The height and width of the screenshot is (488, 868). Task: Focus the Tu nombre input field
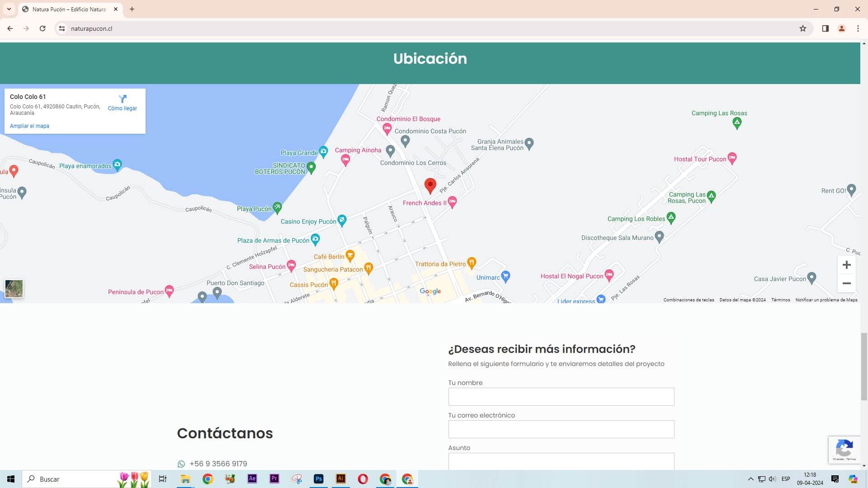[561, 397]
